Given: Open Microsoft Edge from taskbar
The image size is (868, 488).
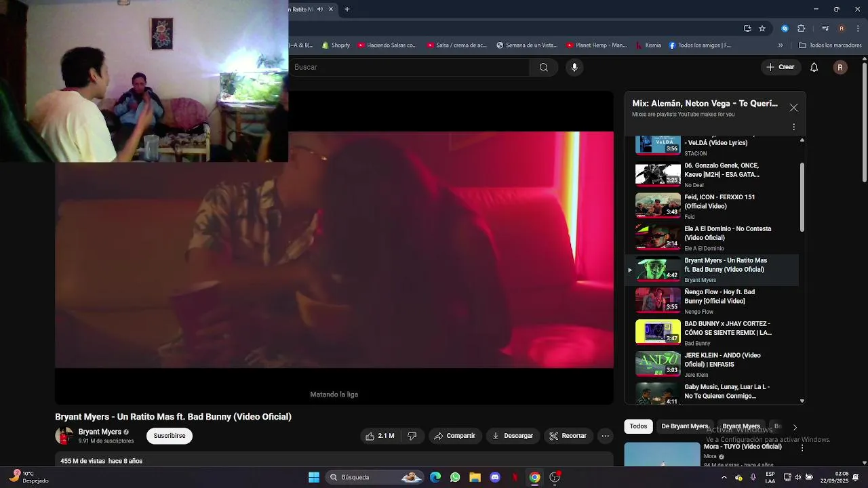Looking at the screenshot, I should coord(435,477).
